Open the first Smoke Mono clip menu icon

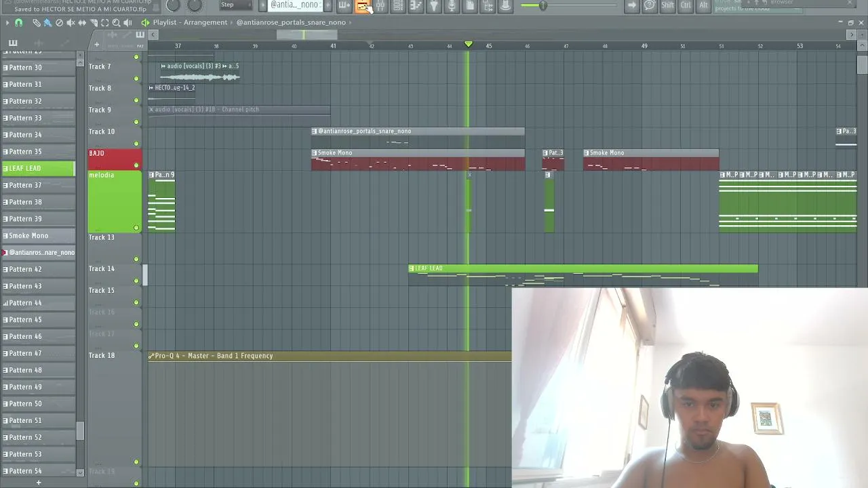315,153
